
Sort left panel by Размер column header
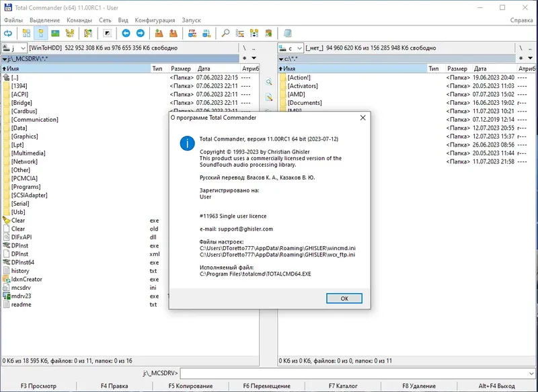point(181,69)
